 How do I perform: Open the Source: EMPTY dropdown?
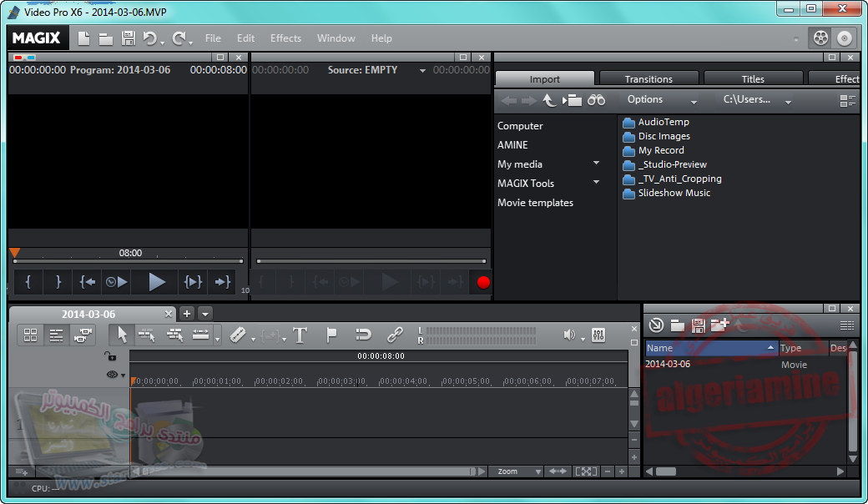pos(422,71)
